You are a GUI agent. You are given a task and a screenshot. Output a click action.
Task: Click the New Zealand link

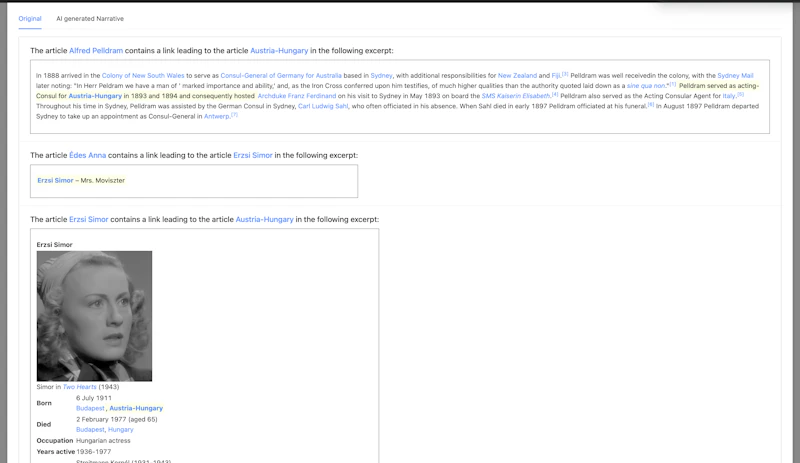click(517, 76)
